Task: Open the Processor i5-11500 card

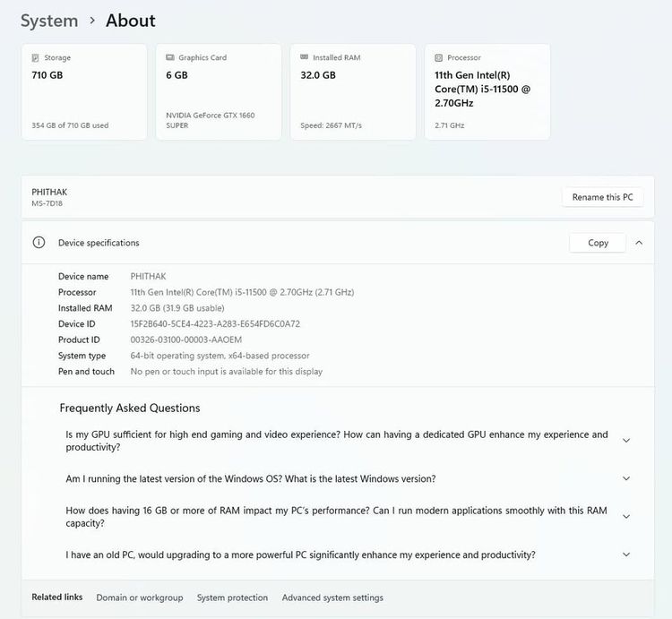Action: click(x=487, y=92)
